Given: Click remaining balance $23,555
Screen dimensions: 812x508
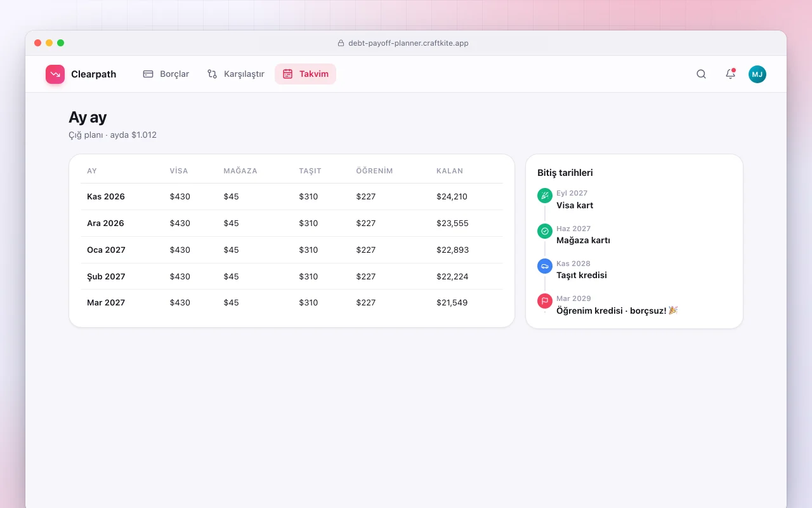Looking at the screenshot, I should [452, 224].
